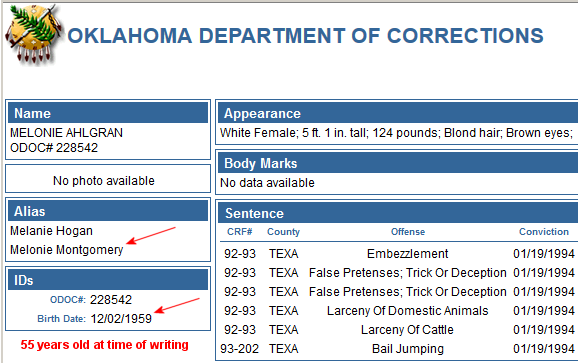The width and height of the screenshot is (578, 363).
Task: Select the Name section header
Action: (x=108, y=113)
